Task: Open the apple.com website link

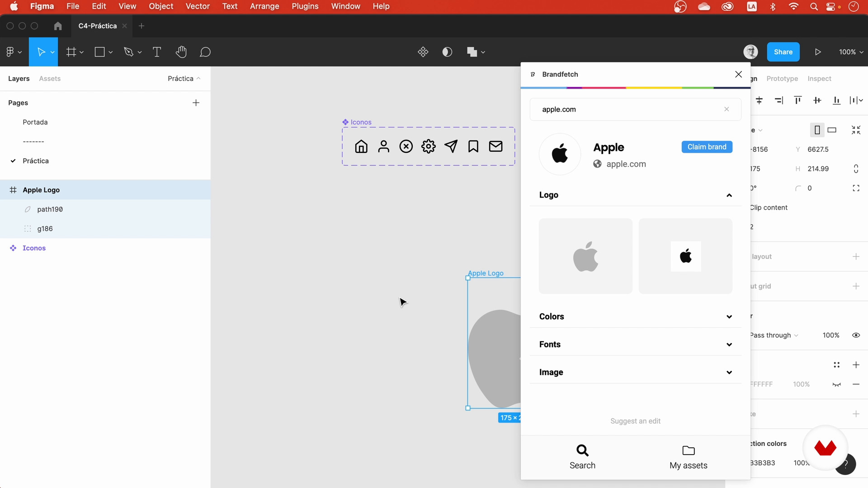Action: pos(626,164)
